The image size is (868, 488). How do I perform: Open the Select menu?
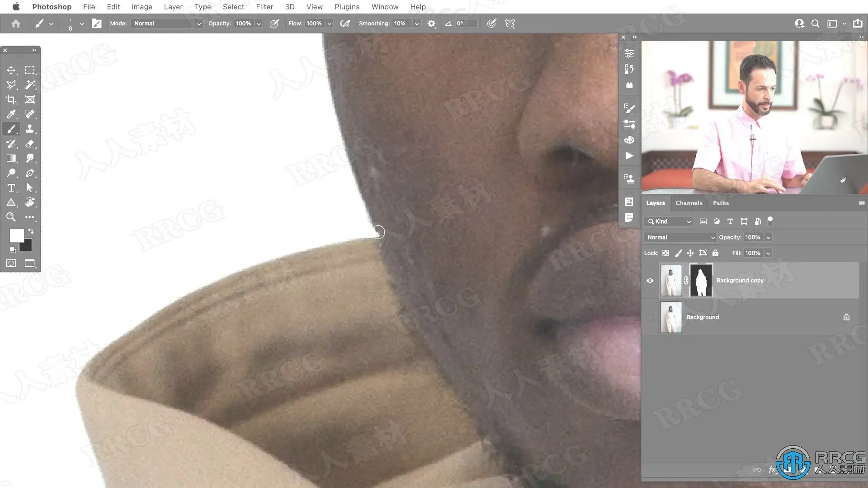pyautogui.click(x=233, y=7)
